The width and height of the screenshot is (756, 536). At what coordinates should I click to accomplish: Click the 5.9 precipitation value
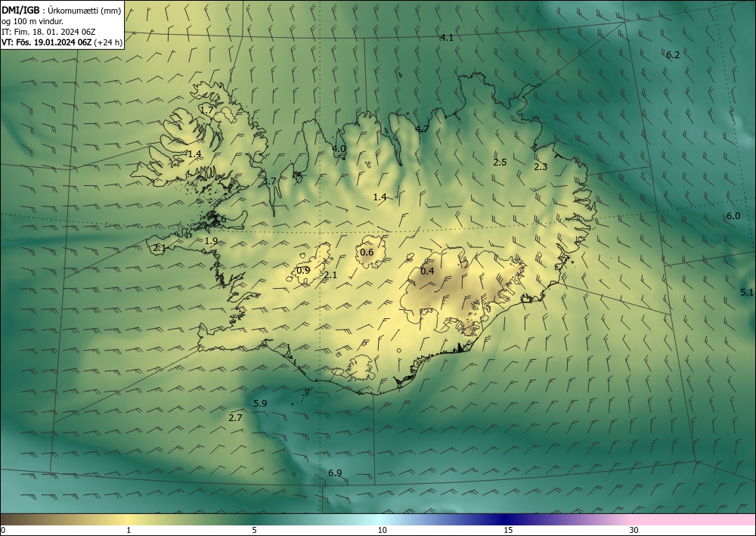tap(260, 404)
